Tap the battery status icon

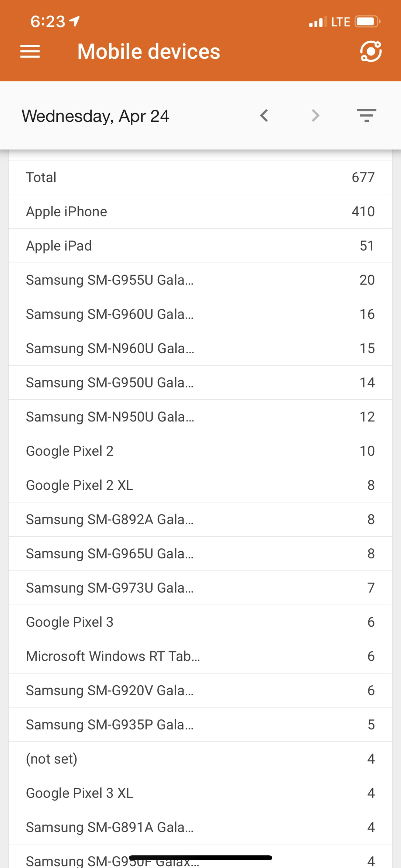pos(367,22)
